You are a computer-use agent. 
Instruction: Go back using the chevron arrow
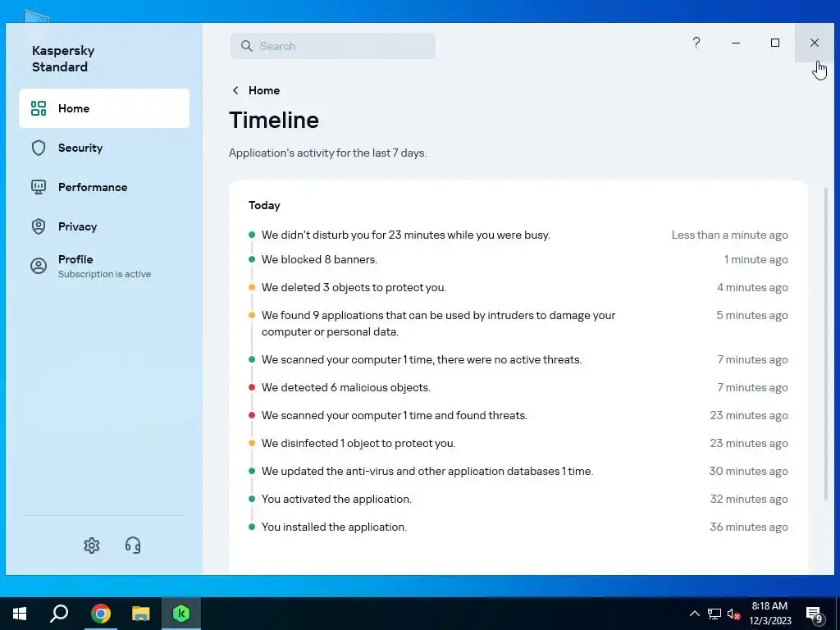pyautogui.click(x=235, y=90)
